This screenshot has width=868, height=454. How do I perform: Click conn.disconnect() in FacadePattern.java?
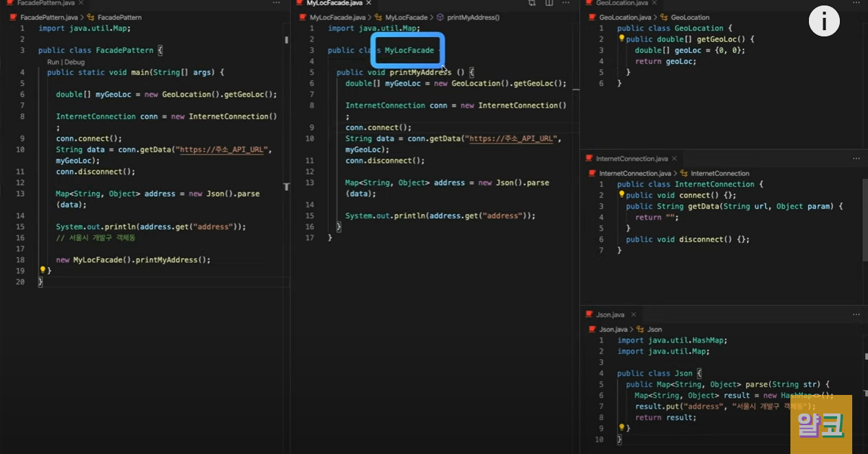[95, 172]
